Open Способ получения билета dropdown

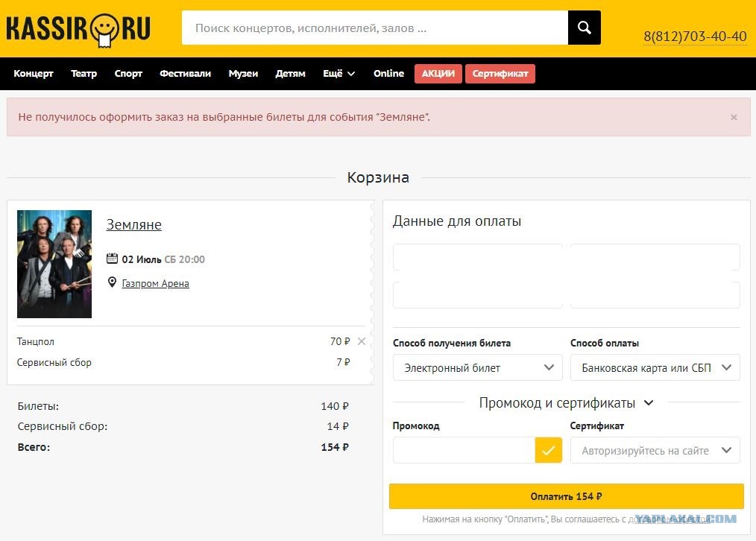coord(477,367)
